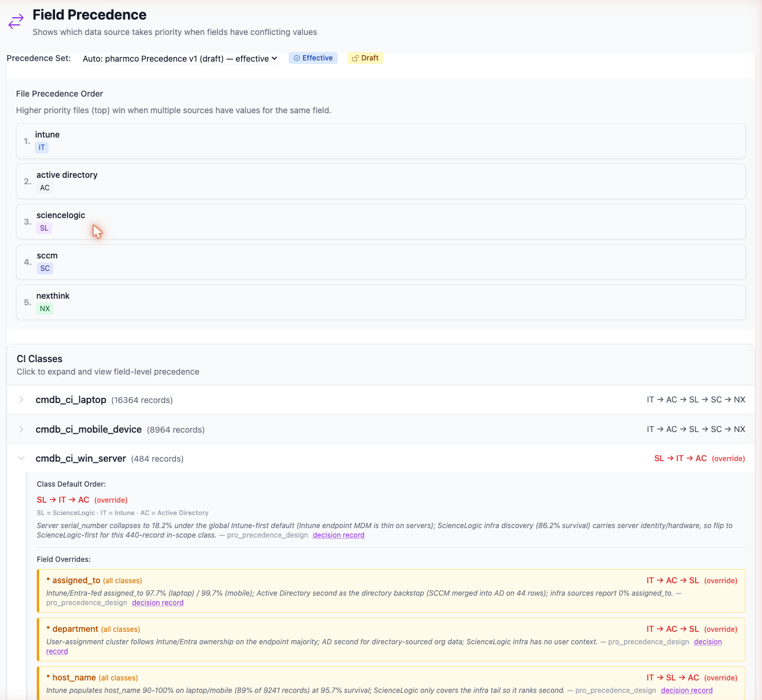Click the Field Overrides label

[x=63, y=560]
